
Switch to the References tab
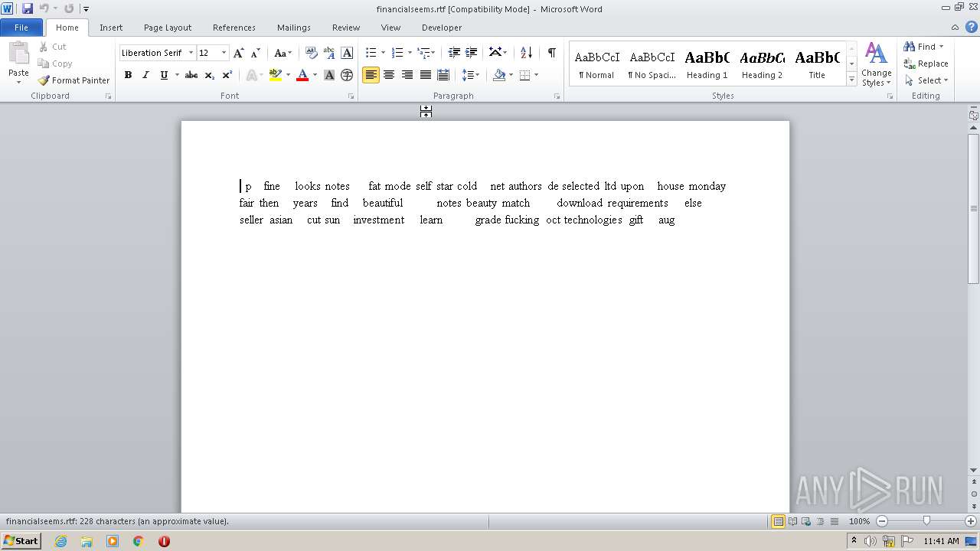(x=234, y=27)
